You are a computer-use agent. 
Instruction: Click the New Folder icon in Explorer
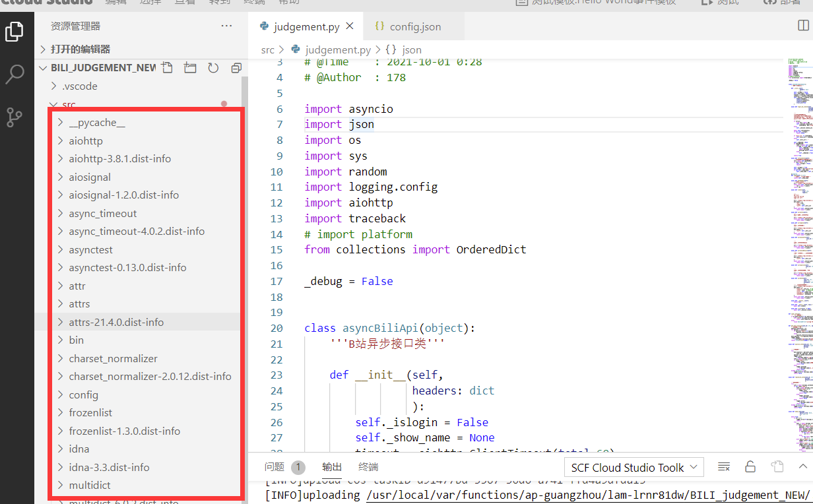(190, 67)
